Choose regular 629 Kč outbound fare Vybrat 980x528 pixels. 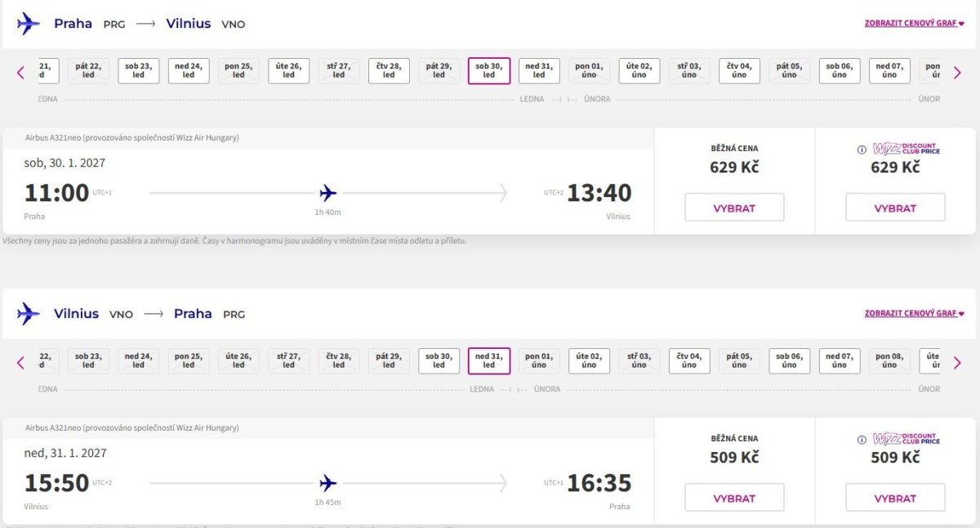point(734,208)
